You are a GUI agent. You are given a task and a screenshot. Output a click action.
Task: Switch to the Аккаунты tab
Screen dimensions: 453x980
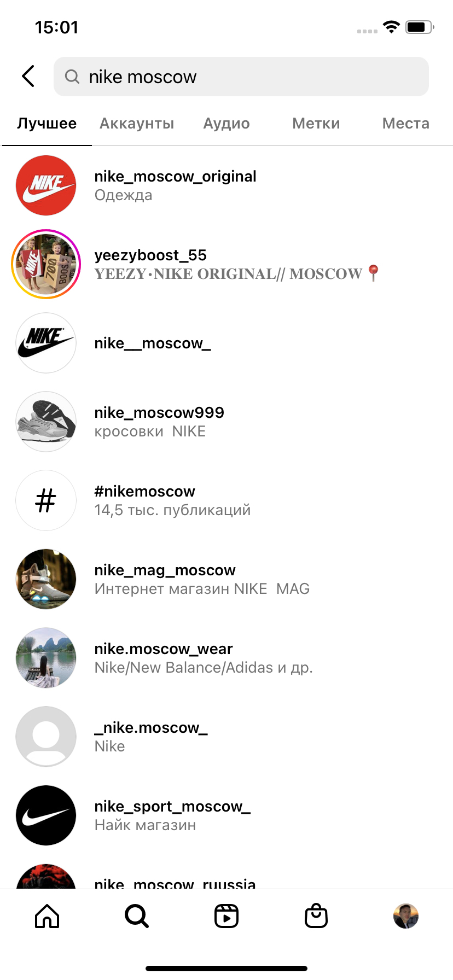click(x=137, y=124)
